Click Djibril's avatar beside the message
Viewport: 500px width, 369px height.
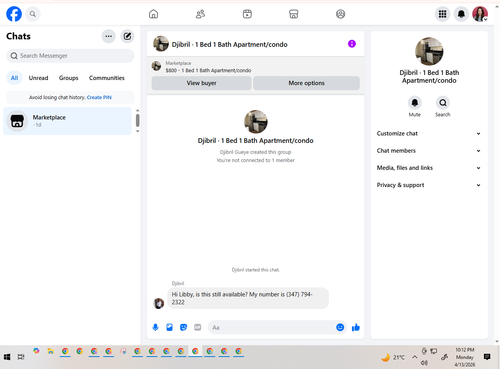click(x=159, y=303)
